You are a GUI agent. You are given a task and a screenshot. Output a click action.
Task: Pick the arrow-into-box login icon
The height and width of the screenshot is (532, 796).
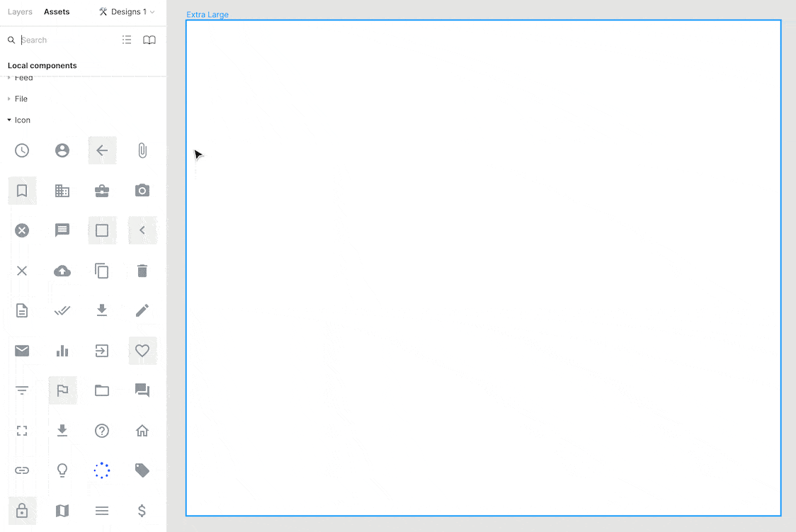coord(102,350)
